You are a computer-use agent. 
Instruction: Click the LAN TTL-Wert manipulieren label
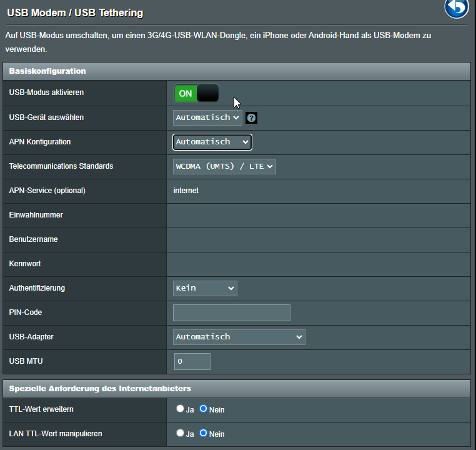[56, 434]
